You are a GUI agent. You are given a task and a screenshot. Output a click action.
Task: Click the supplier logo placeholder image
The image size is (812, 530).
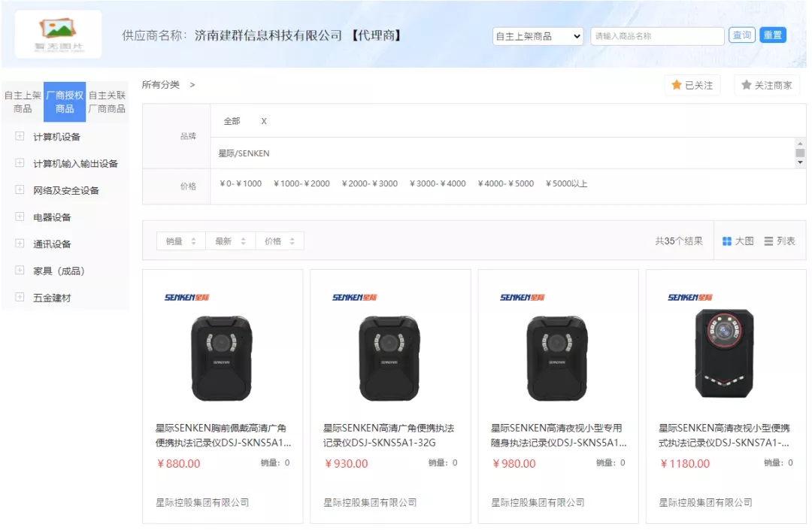pos(59,34)
